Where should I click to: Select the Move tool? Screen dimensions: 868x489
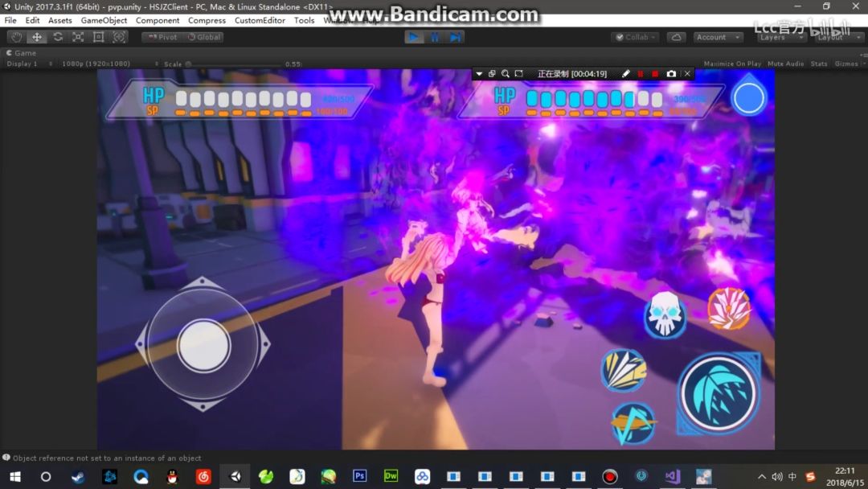tap(36, 37)
